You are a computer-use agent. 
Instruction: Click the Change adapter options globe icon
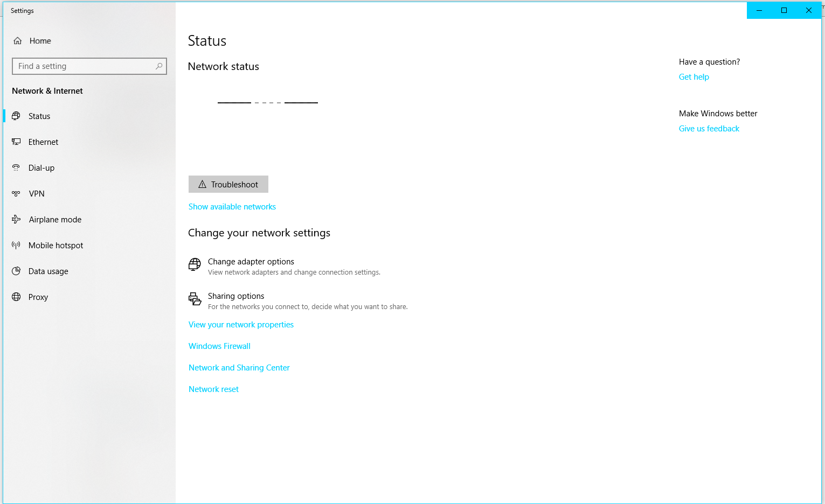(x=195, y=264)
